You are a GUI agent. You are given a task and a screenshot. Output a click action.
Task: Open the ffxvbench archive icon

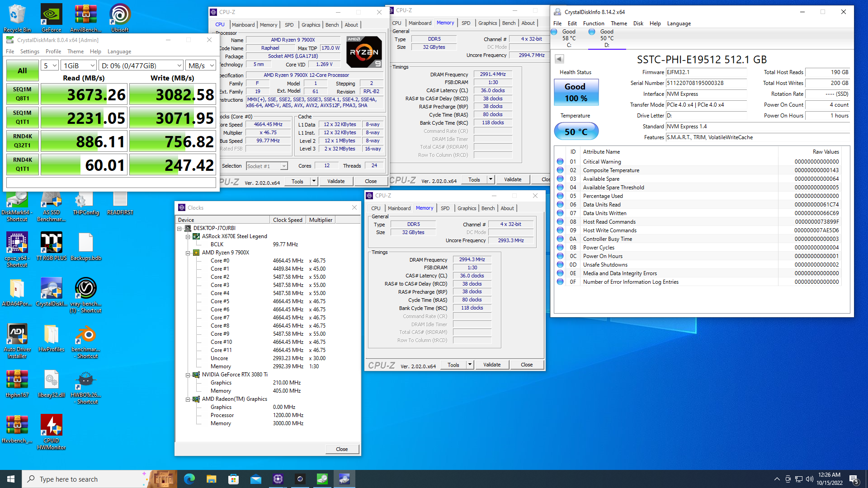(17, 429)
